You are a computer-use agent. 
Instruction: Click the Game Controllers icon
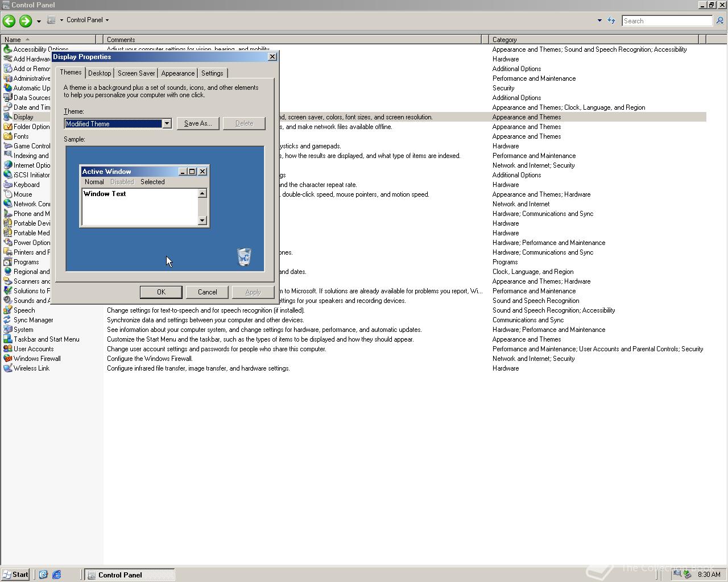click(x=7, y=146)
